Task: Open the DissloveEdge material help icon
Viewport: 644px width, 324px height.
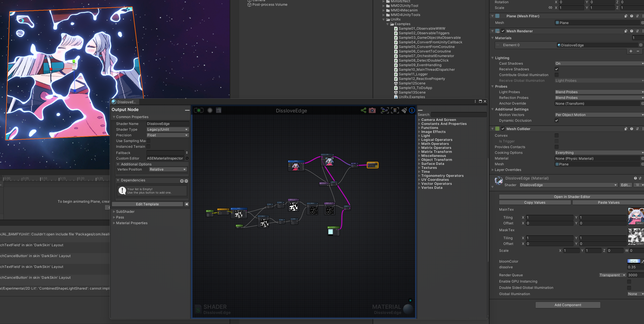Action: click(635, 178)
